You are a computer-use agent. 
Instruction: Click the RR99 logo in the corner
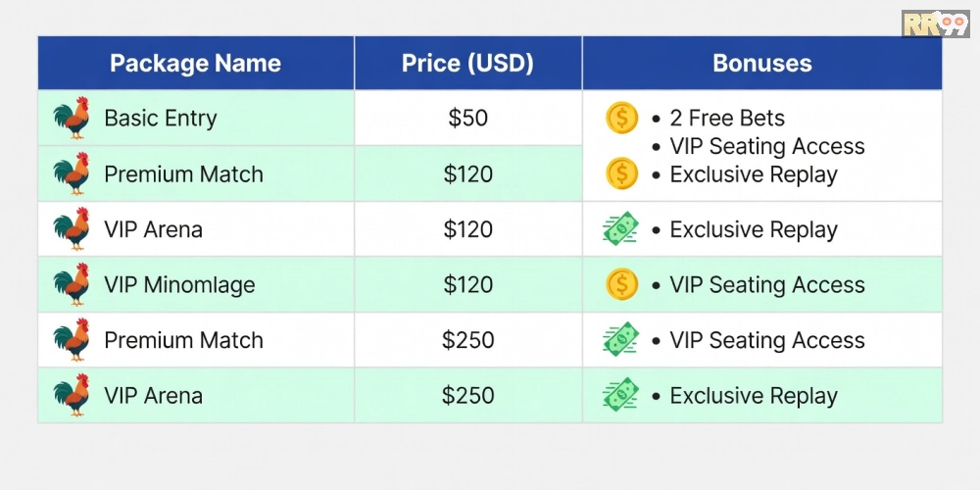[935, 24]
